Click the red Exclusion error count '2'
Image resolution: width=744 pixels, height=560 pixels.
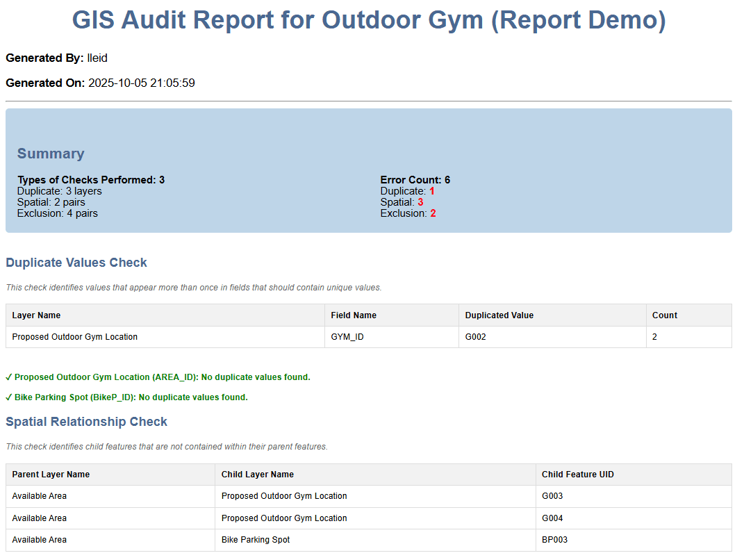433,213
